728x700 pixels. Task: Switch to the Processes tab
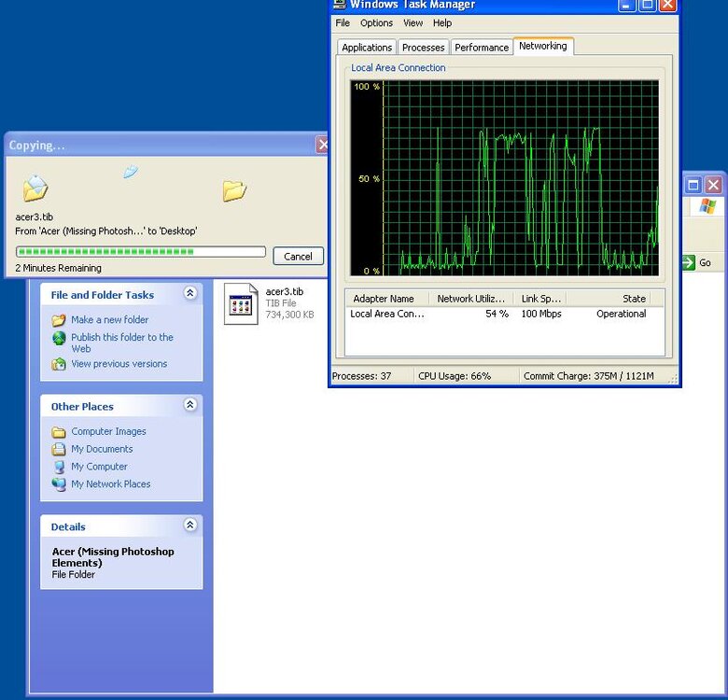point(423,48)
